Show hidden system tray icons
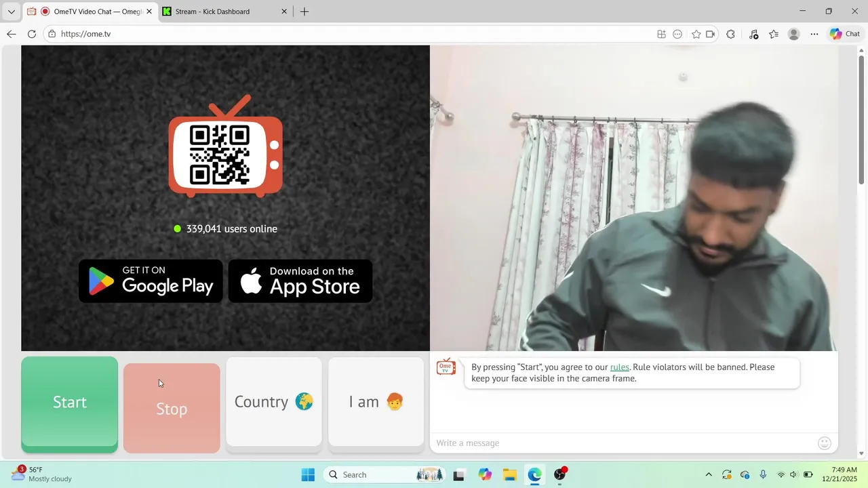 coord(709,474)
